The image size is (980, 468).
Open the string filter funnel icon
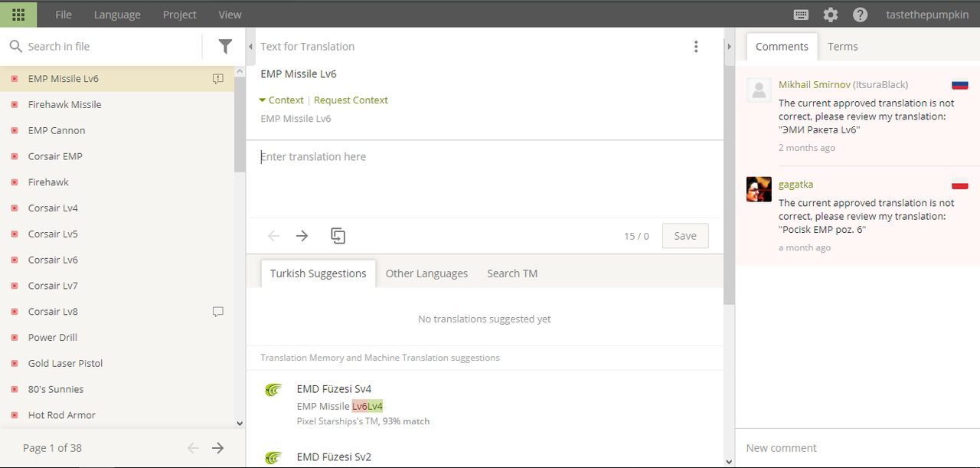225,47
